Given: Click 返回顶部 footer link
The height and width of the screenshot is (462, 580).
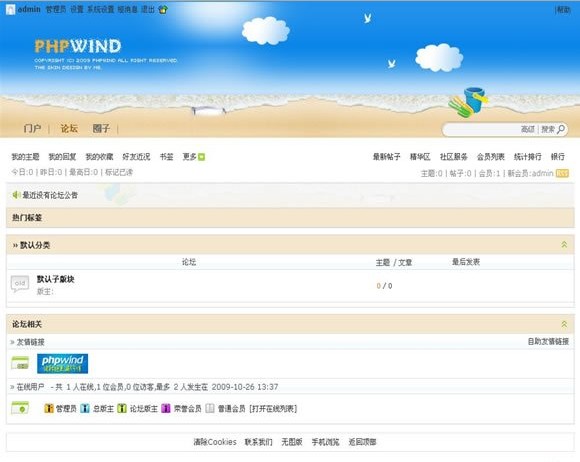Looking at the screenshot, I should [362, 442].
